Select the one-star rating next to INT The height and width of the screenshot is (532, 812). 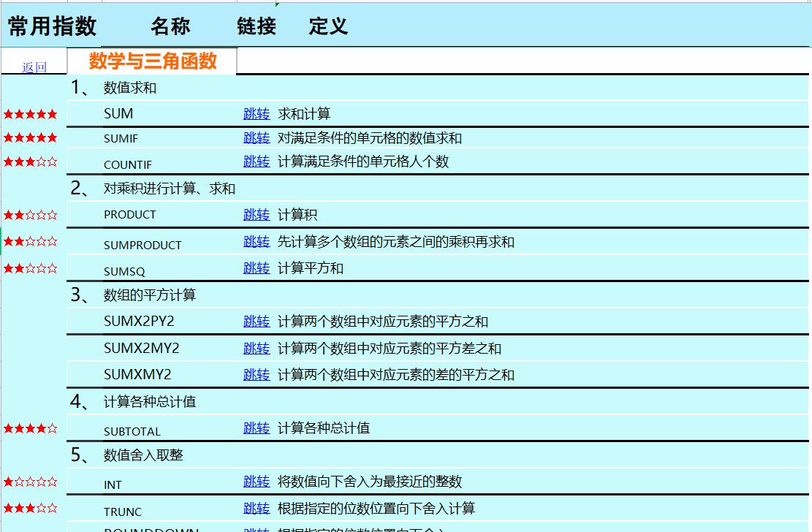click(31, 482)
